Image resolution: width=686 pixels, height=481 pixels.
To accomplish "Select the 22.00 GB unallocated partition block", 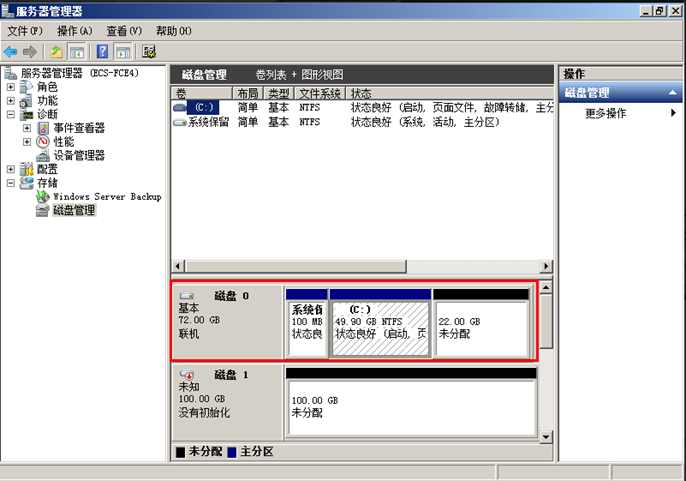I will (481, 328).
